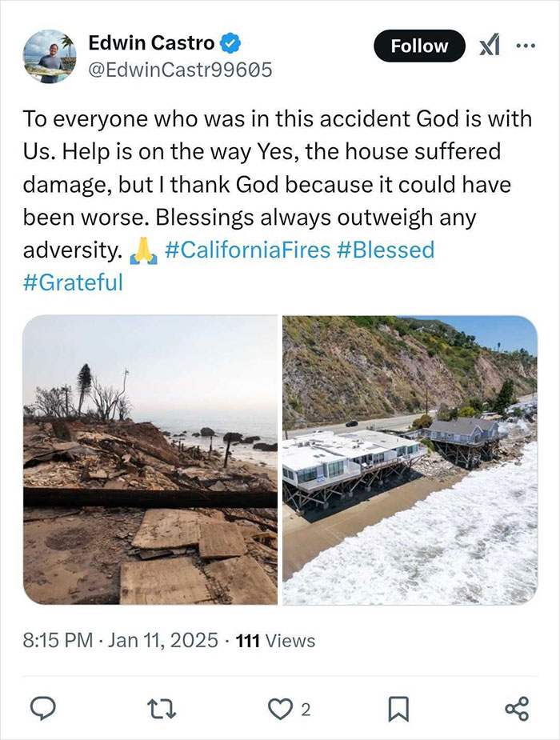560x740 pixels.
Task: Click the reply speech bubble icon
Action: click(44, 709)
